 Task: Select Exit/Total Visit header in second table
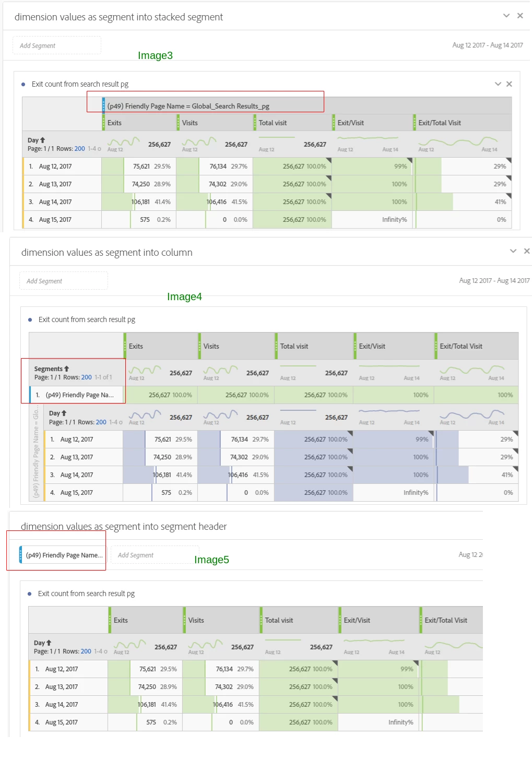(x=477, y=346)
